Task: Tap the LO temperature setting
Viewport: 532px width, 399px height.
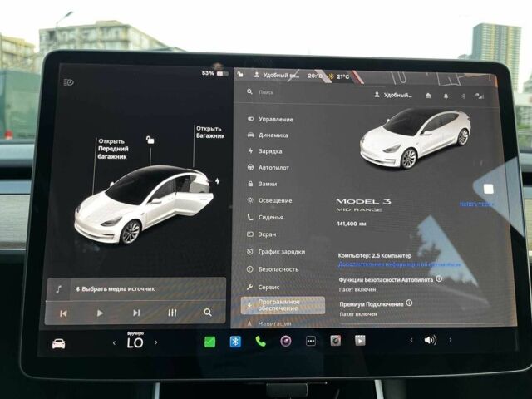Action: click(135, 343)
